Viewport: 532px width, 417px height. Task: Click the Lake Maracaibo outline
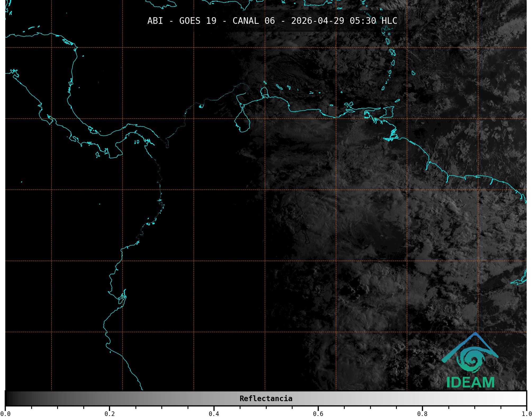tap(242, 122)
